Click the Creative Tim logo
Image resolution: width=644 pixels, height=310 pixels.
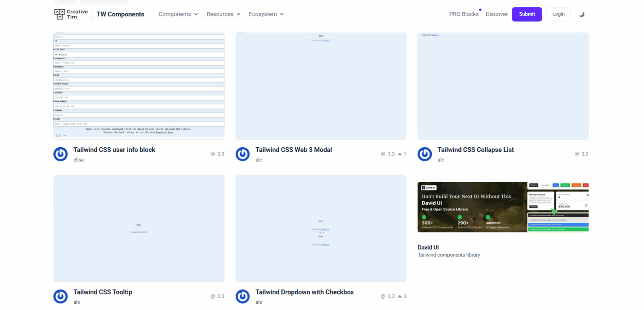tap(70, 14)
